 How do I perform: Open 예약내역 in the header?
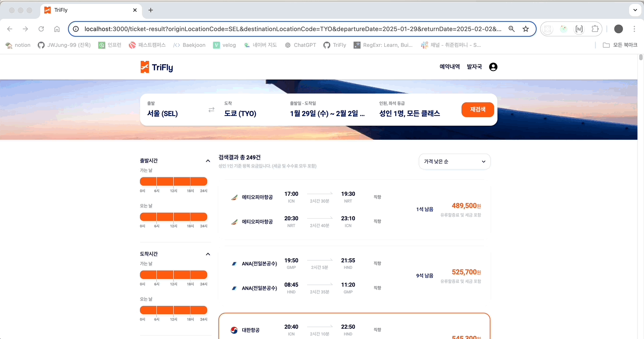coord(450,67)
